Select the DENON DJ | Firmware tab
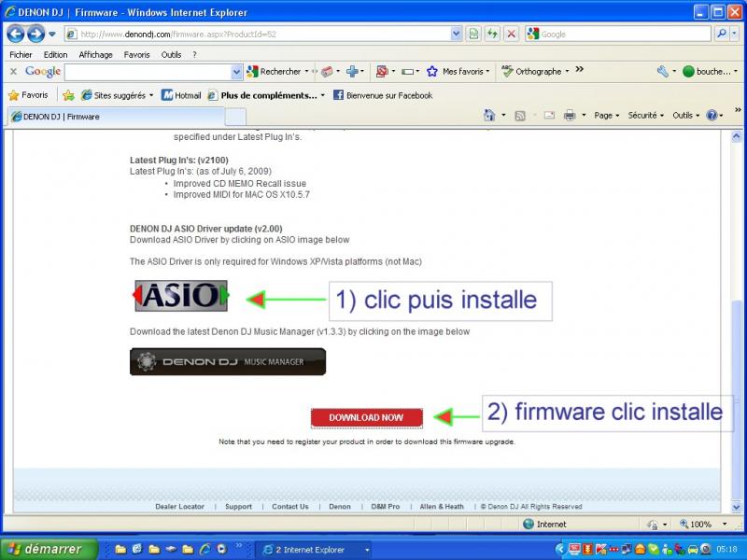747x560 pixels. click(x=112, y=117)
